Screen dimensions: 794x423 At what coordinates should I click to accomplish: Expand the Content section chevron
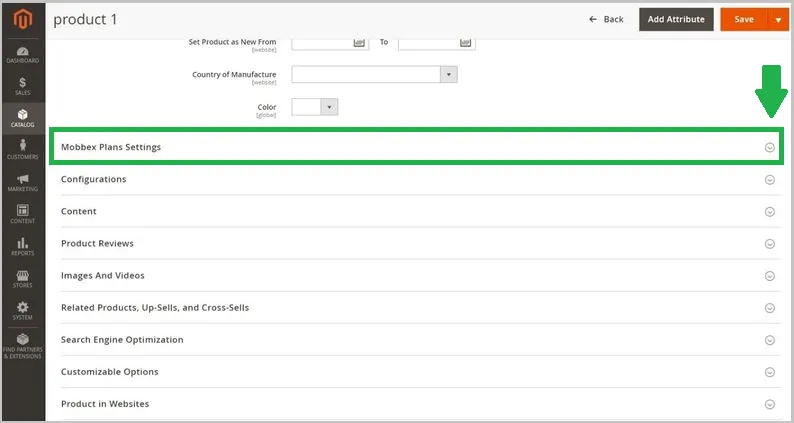[770, 212]
